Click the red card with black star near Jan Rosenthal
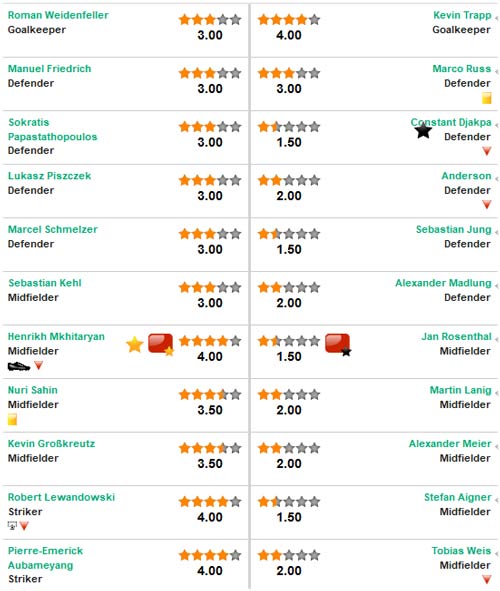The height and width of the screenshot is (591, 500). [338, 344]
